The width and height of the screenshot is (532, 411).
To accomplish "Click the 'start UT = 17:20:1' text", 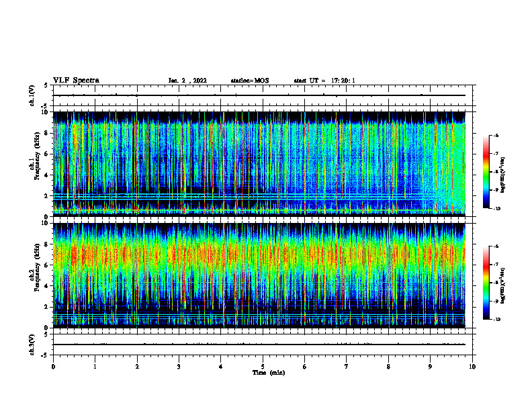I will (x=324, y=81).
